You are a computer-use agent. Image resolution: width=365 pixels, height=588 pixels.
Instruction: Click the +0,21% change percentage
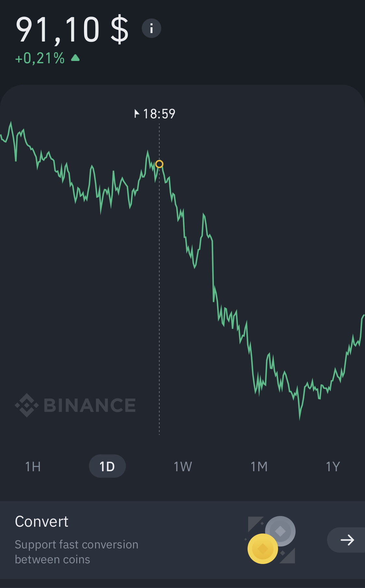pyautogui.click(x=40, y=58)
